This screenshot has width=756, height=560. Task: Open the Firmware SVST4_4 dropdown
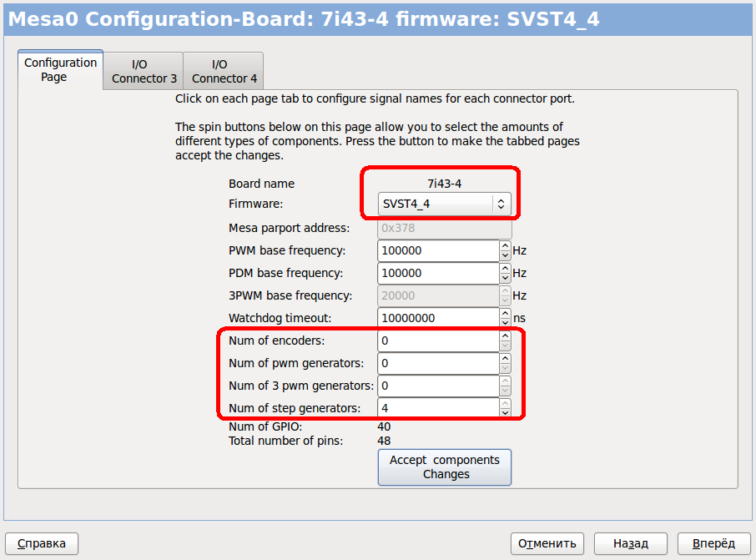pos(444,204)
